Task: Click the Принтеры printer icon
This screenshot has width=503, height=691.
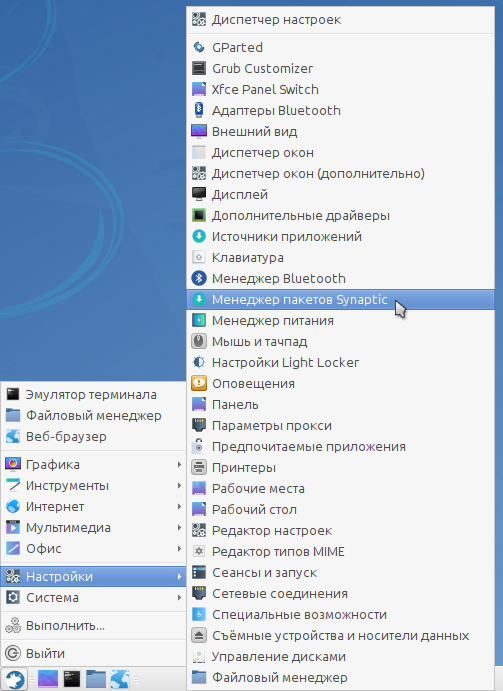Action: [x=199, y=468]
